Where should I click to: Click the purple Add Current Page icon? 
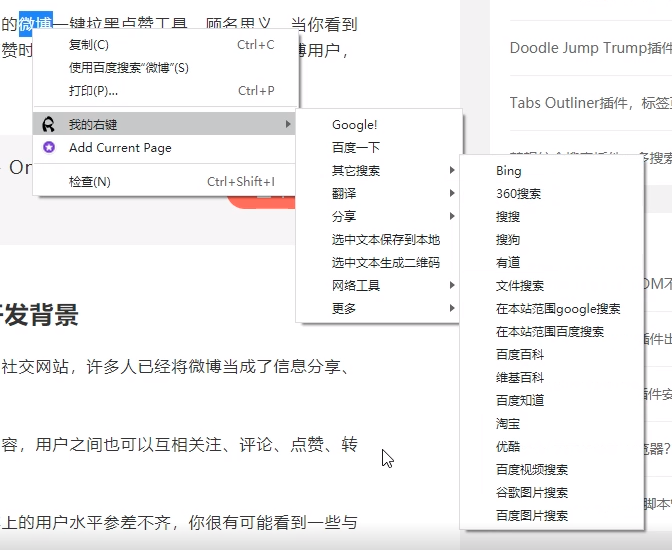coord(49,148)
